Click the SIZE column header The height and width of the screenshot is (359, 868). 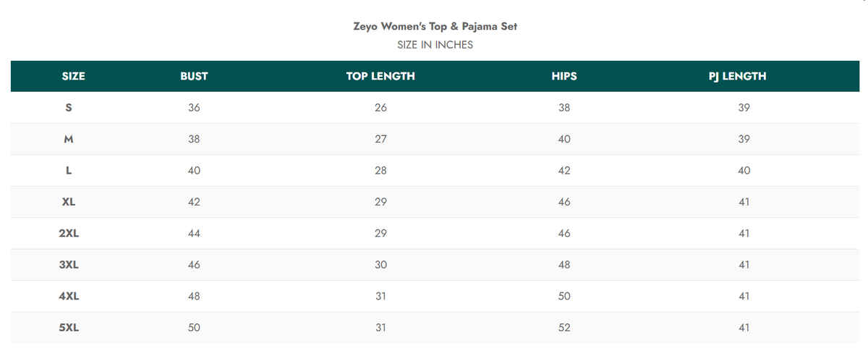pos(73,76)
